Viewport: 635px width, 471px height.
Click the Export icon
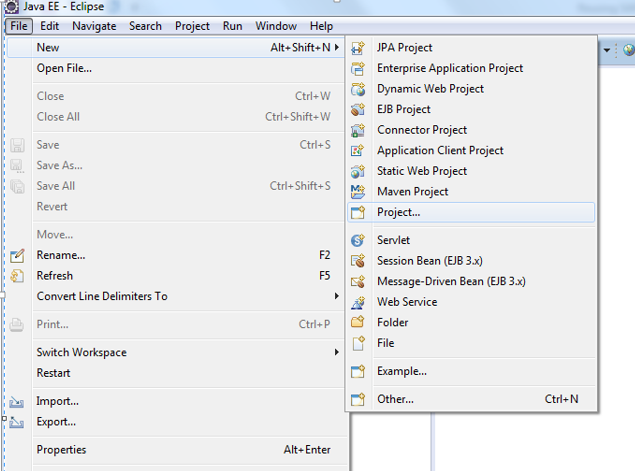(17, 422)
